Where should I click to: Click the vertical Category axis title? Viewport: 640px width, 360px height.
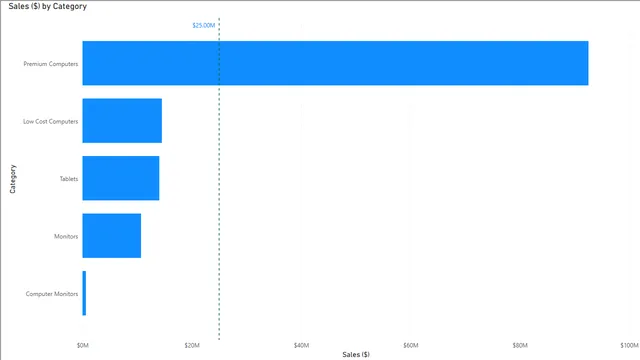tap(13, 179)
